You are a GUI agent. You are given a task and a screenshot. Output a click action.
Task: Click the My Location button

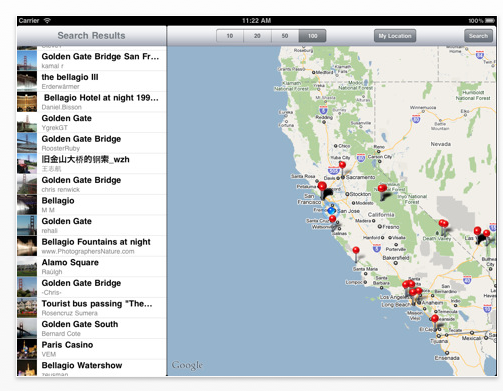coord(395,36)
